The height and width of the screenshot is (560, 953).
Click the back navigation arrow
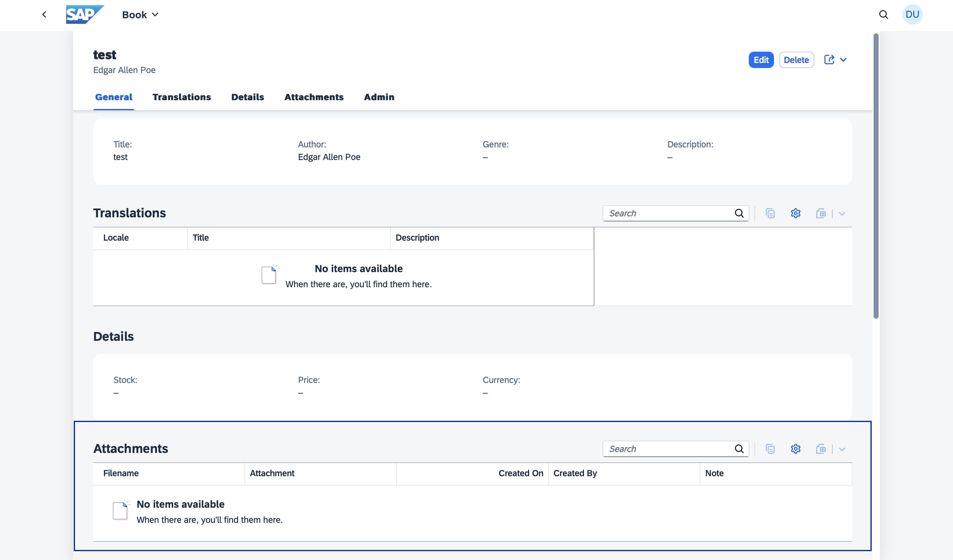(x=44, y=15)
